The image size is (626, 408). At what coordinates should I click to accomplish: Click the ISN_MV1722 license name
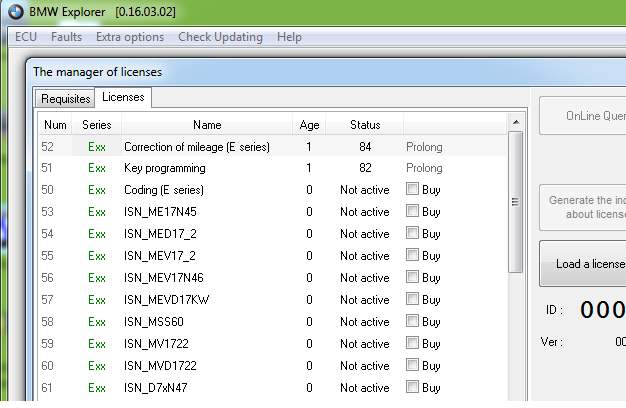(x=156, y=343)
